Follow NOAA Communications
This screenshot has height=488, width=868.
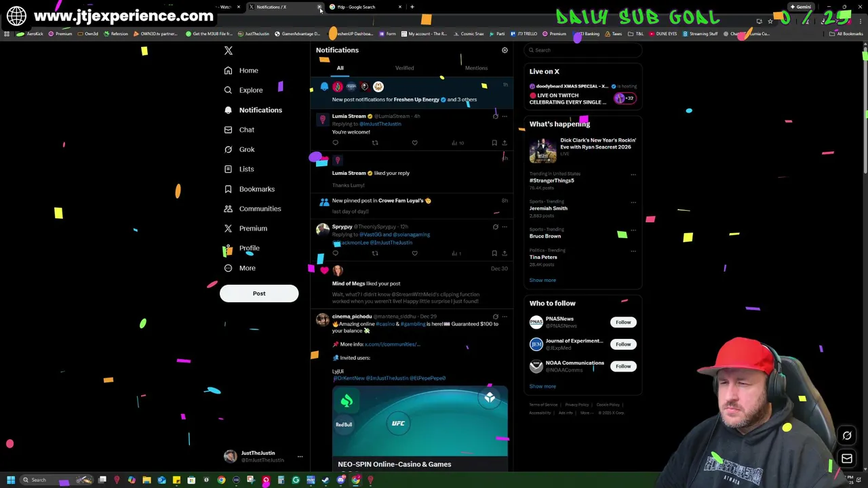pos(623,367)
